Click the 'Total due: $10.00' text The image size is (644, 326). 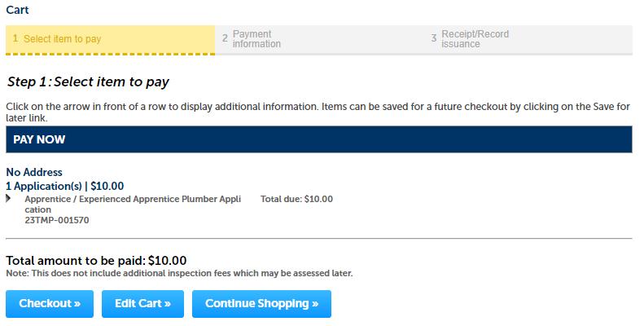click(x=296, y=199)
